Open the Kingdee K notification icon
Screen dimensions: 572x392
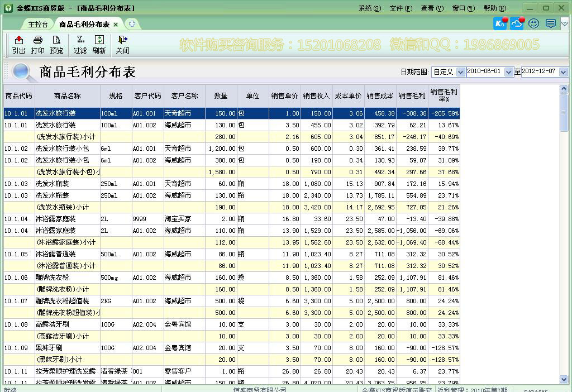(499, 23)
